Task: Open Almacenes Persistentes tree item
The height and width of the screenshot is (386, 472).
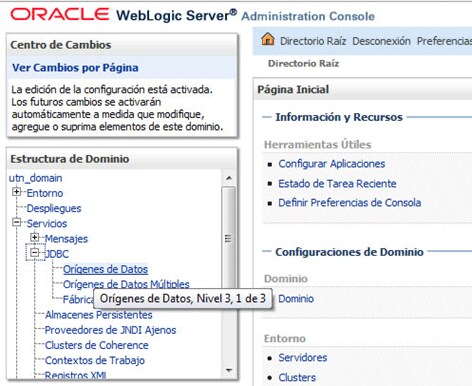Action: click(99, 315)
